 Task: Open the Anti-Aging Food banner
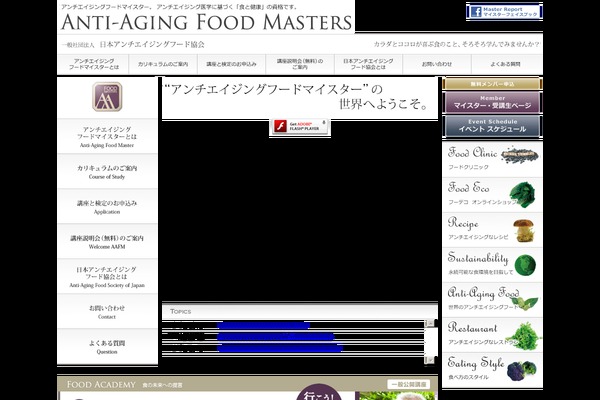489,299
